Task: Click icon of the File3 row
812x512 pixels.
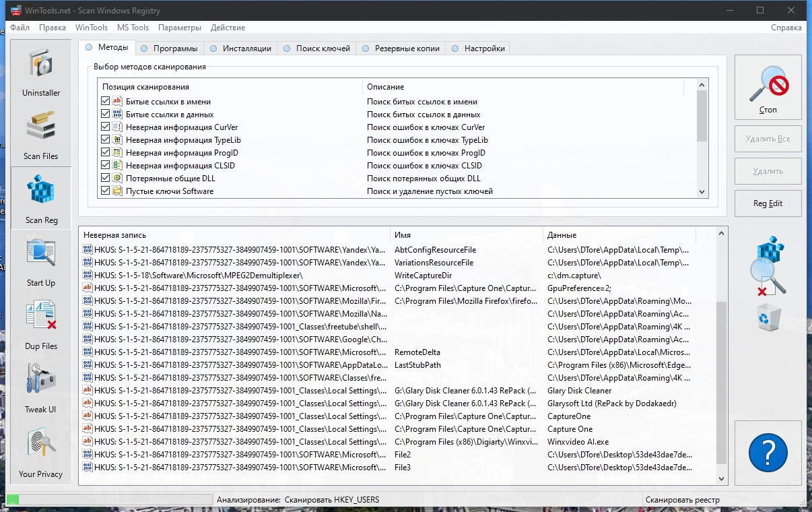Action: pyautogui.click(x=88, y=468)
